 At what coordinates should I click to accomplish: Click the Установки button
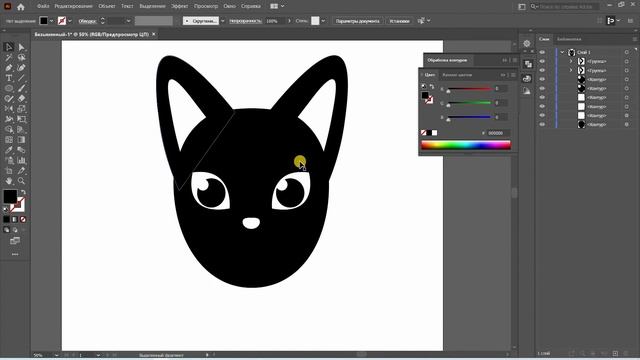click(x=399, y=21)
